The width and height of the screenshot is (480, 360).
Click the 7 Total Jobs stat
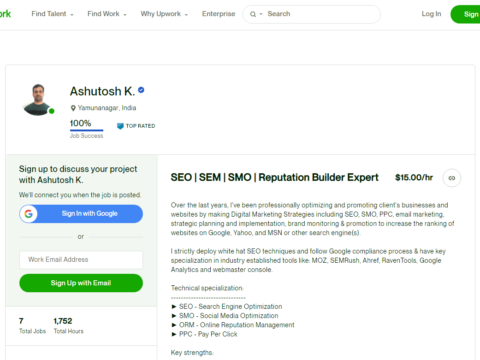tap(32, 326)
